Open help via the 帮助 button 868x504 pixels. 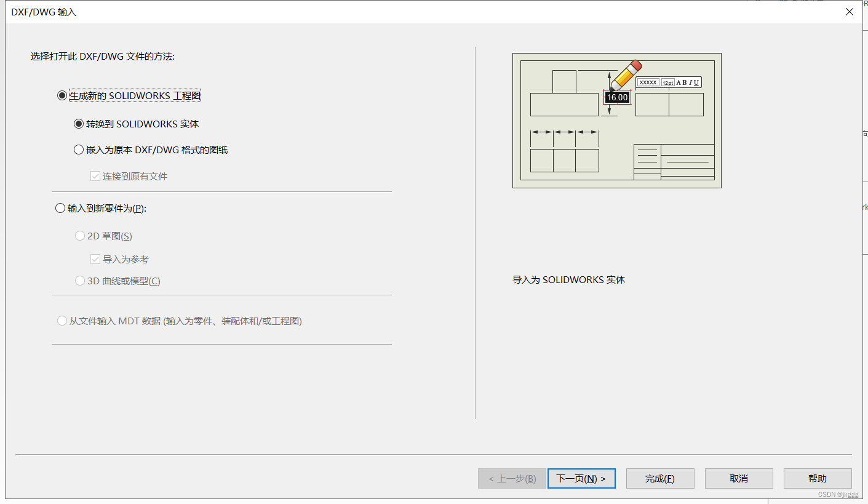click(x=818, y=478)
